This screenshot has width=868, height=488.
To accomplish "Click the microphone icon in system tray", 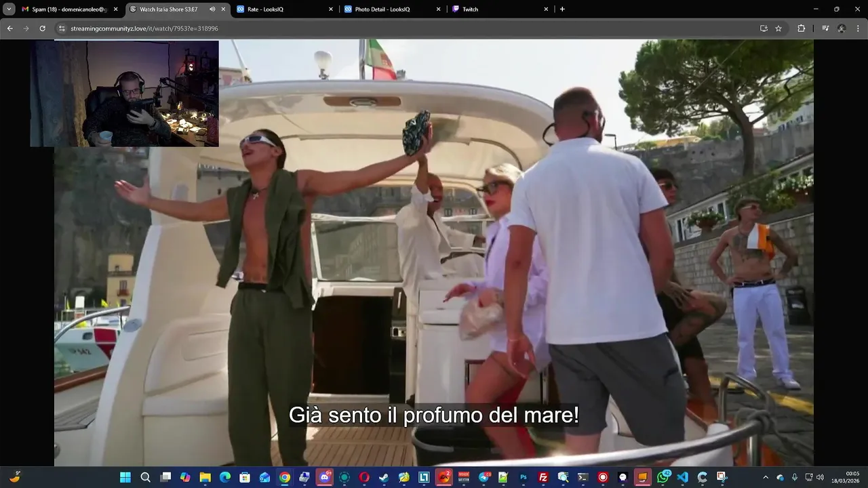I will [x=794, y=477].
